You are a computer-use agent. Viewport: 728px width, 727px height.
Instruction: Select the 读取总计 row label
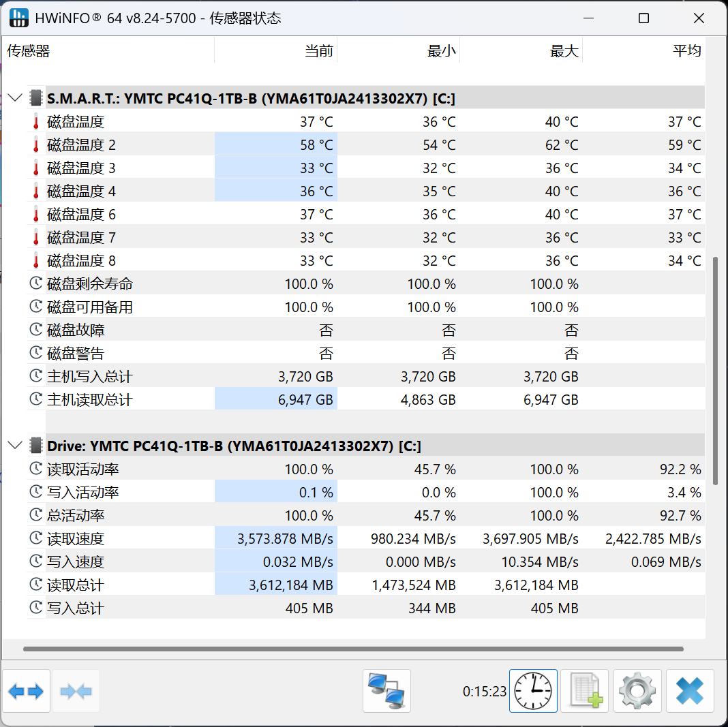click(76, 585)
